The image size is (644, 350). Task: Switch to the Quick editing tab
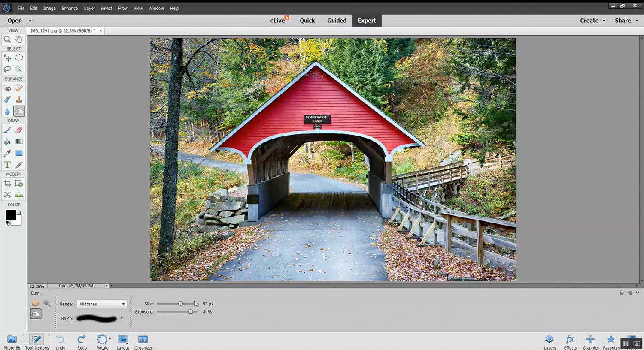(307, 21)
